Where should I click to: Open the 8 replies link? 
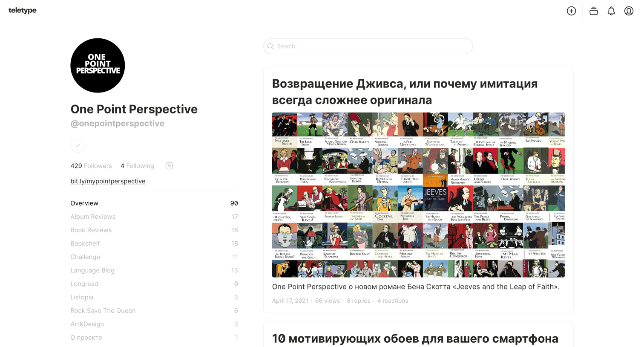359,301
